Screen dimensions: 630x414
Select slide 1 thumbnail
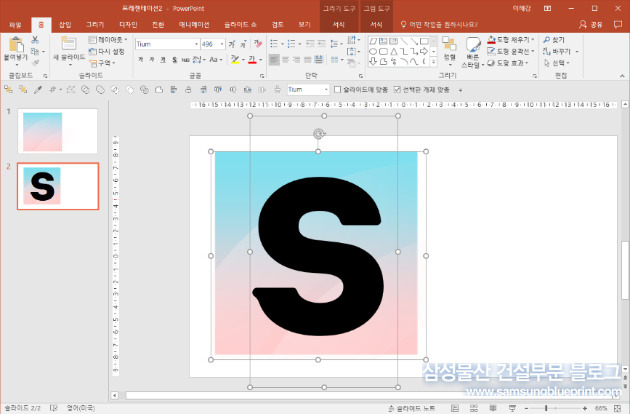coord(57,131)
